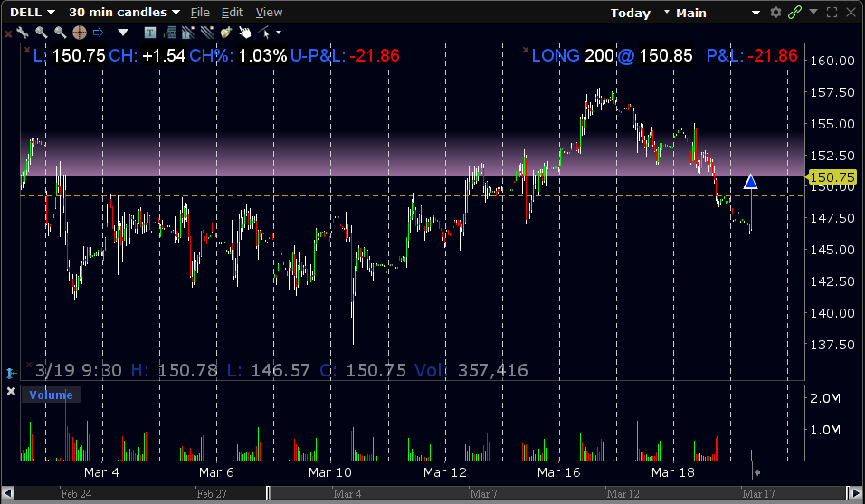Click the diagonal striped lines icon
This screenshot has width=865, height=504.
click(207, 33)
